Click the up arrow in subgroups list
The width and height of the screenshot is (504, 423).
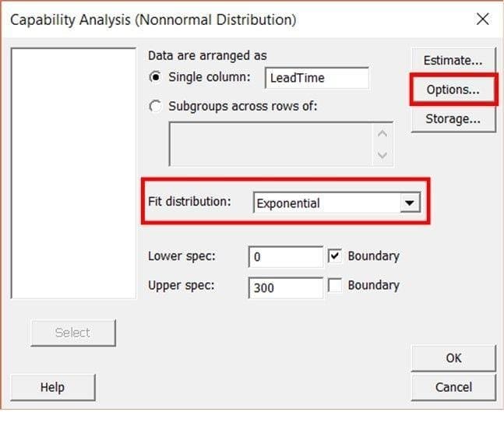click(382, 133)
